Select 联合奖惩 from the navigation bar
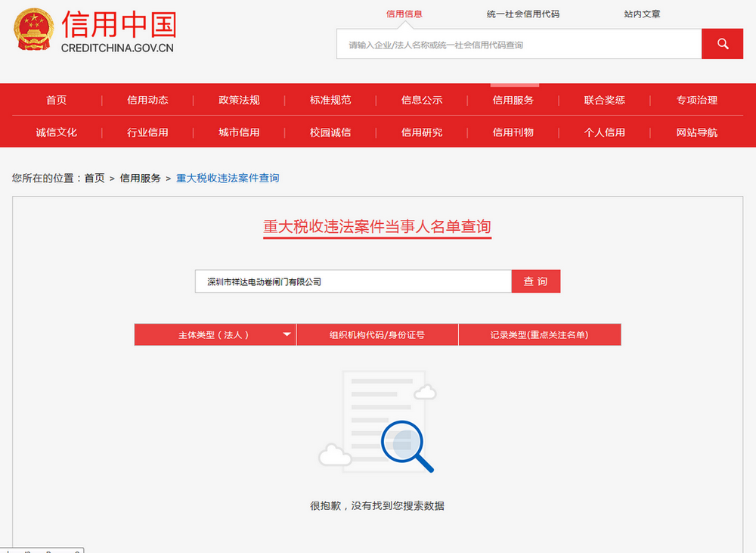 coord(605,100)
